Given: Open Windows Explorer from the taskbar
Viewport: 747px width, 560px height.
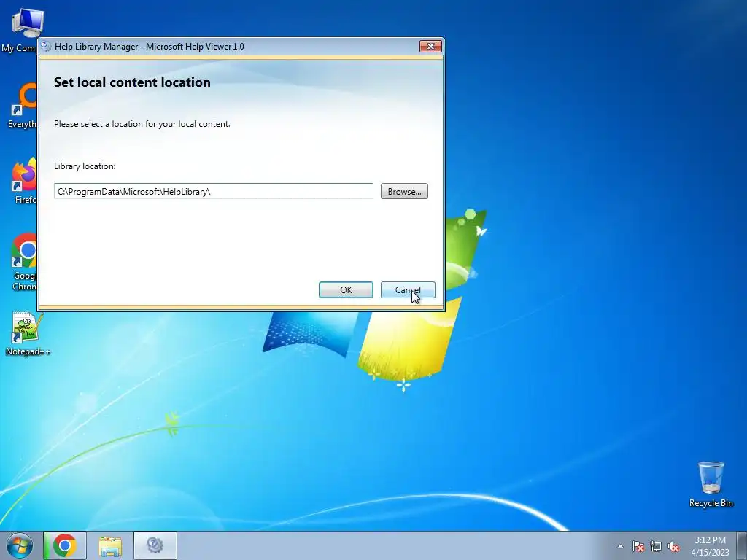Looking at the screenshot, I should 110,545.
